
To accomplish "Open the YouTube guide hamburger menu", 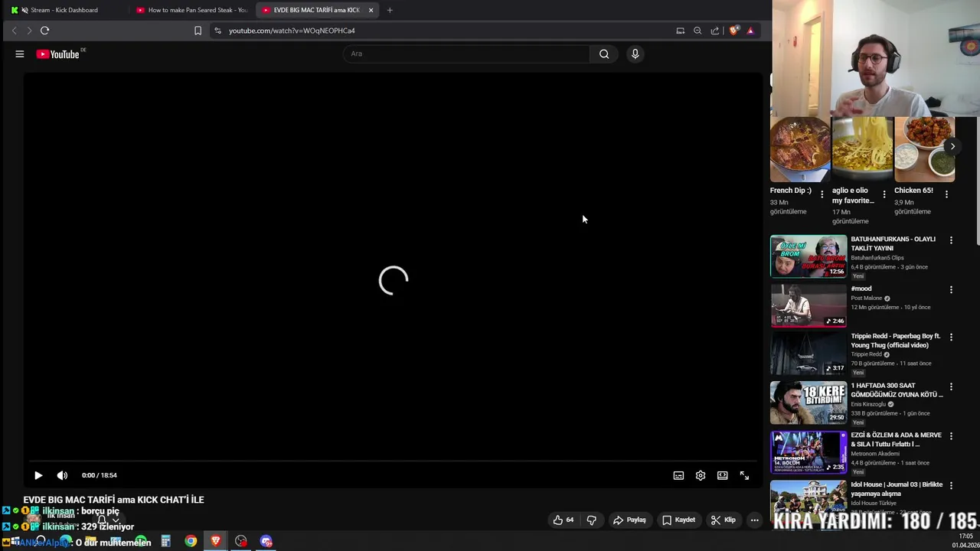I will point(20,54).
